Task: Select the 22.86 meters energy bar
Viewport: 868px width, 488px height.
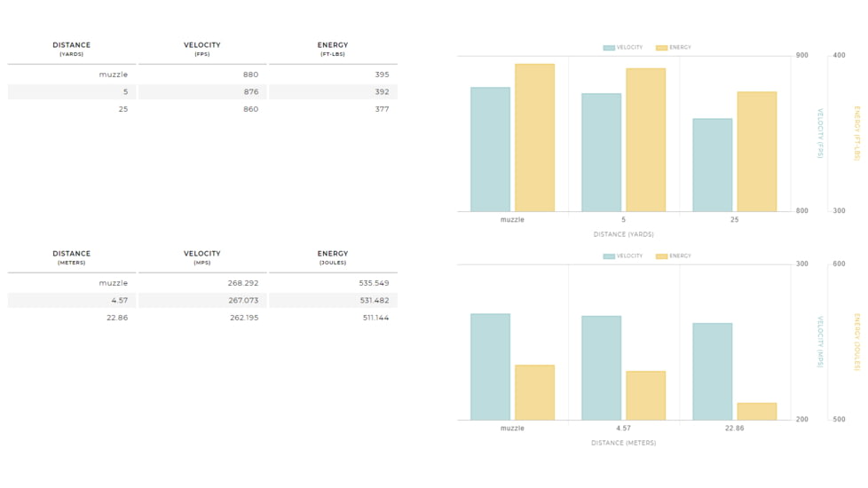Action: pyautogui.click(x=756, y=411)
